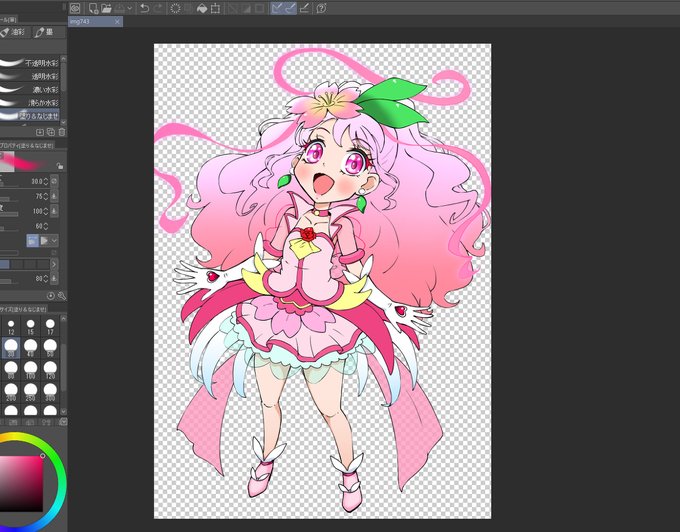The height and width of the screenshot is (532, 680).
Task: Click the rightmost tab icon above color wheel
Action: (62, 422)
